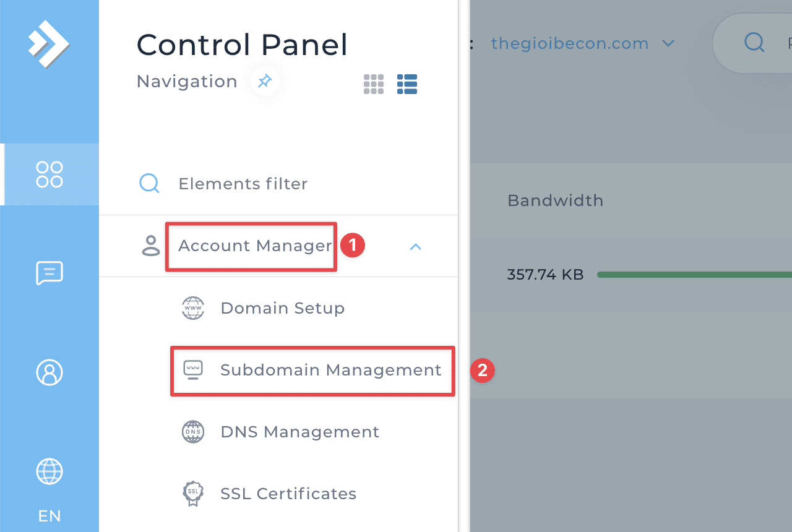Open the language globe icon above EN

pyautogui.click(x=49, y=471)
